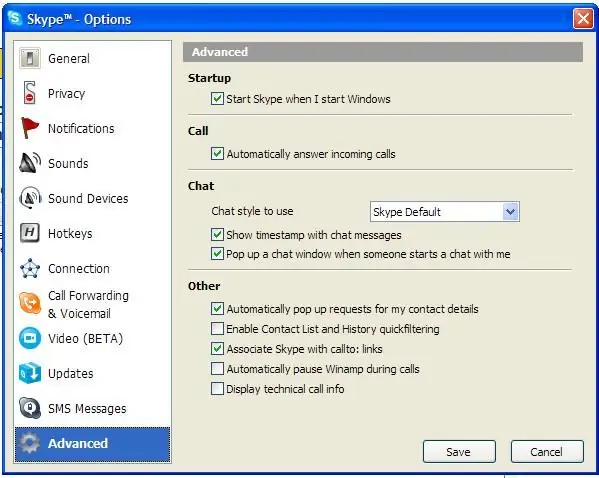The width and height of the screenshot is (599, 478).
Task: Click the Video (BETA) camera icon
Action: tap(30, 338)
